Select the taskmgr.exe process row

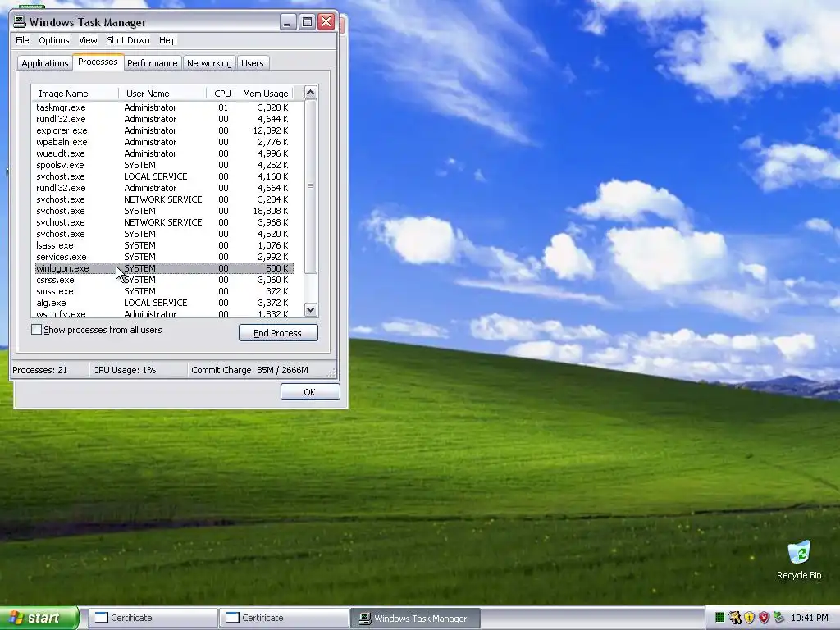pyautogui.click(x=163, y=107)
